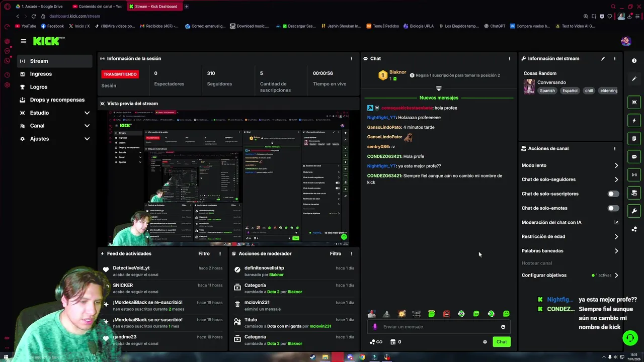Open Chat de solo-seguidores settings chevron
The image size is (644, 362).
pos(616,179)
